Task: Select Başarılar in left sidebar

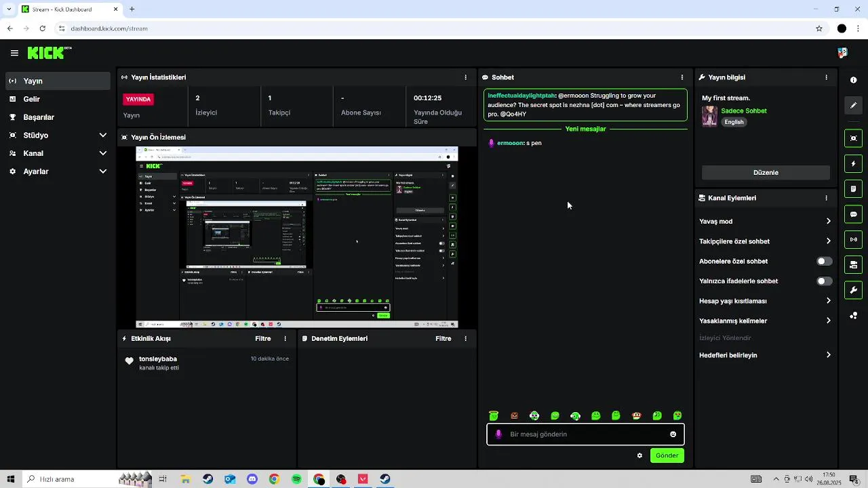Action: (58, 117)
